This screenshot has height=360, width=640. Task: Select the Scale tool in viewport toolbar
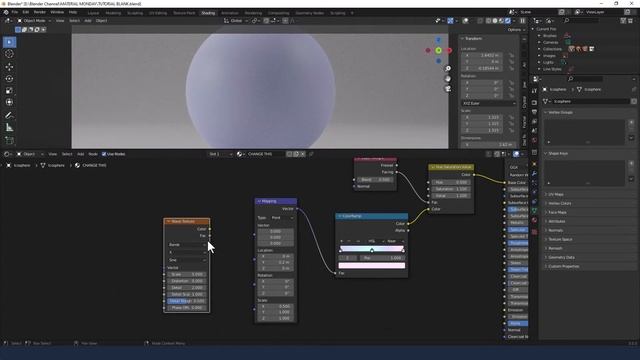coord(9,91)
